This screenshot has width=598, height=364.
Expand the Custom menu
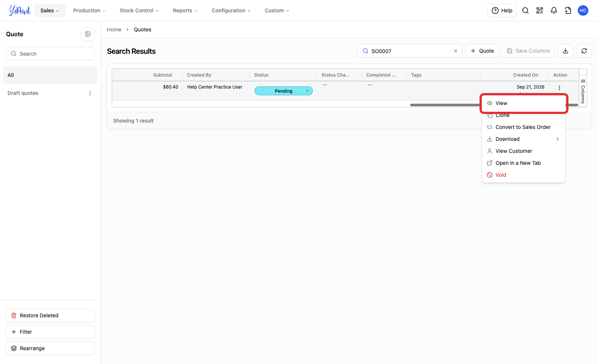[277, 10]
